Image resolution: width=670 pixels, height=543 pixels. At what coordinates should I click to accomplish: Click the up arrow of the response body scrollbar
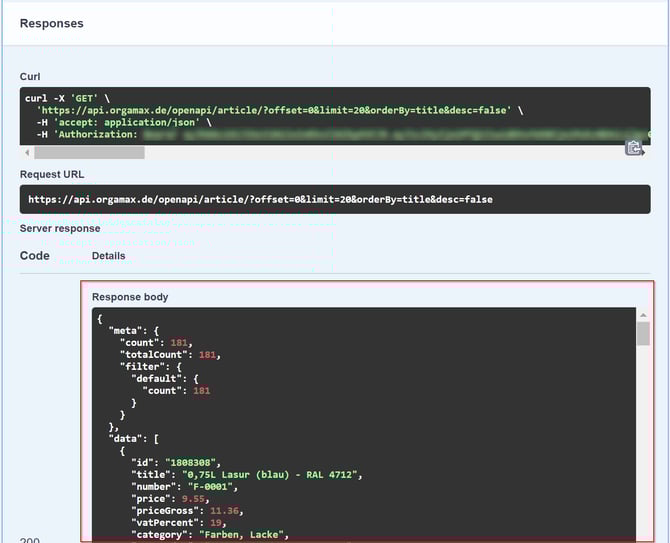(643, 314)
